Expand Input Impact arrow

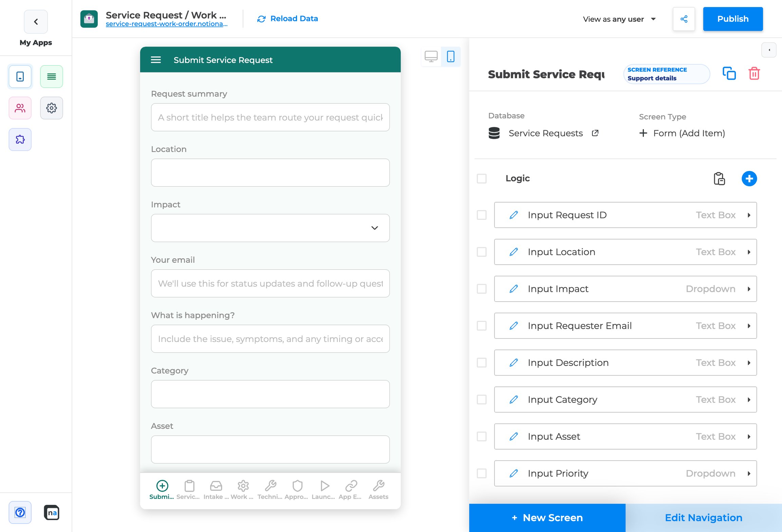point(749,289)
